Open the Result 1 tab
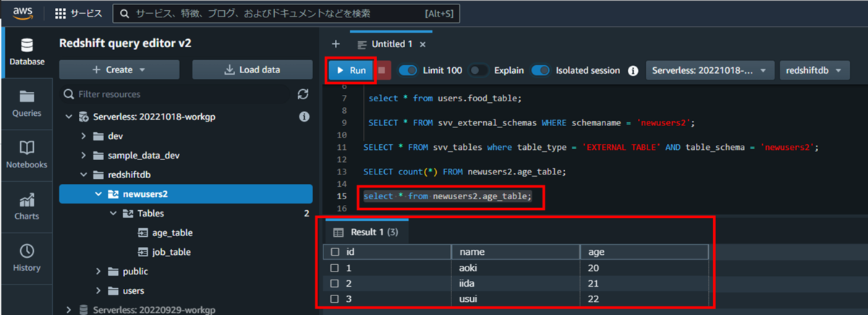 pyautogui.click(x=367, y=232)
